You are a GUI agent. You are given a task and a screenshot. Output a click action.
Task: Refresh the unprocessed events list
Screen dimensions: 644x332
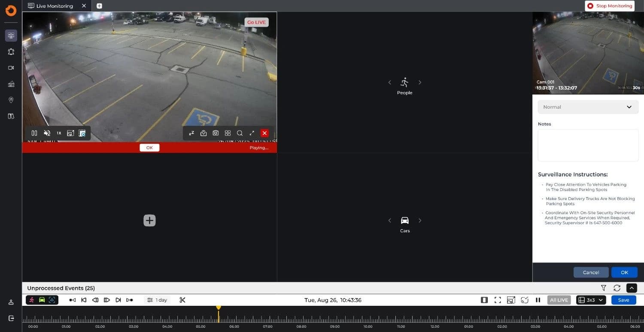click(x=617, y=288)
